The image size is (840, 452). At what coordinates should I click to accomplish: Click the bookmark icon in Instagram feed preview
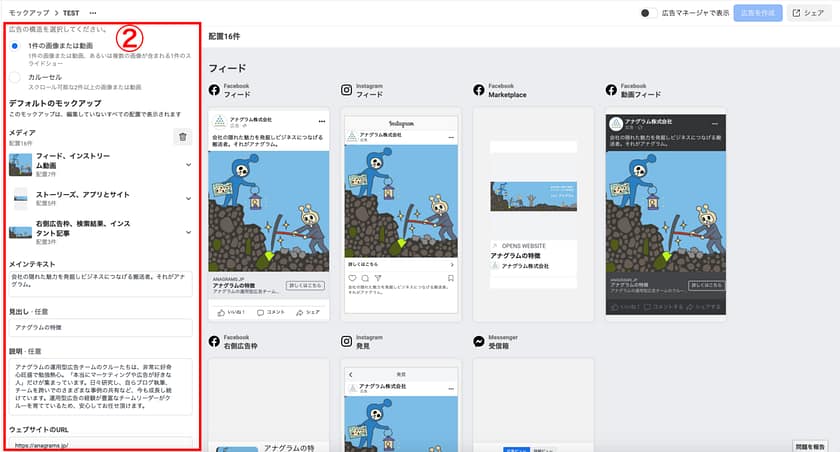pos(452,278)
